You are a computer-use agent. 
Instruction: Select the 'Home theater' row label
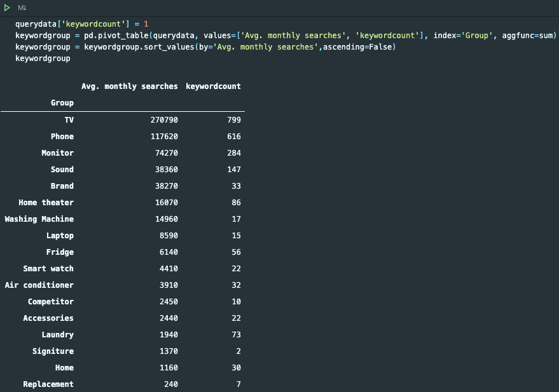(46, 203)
